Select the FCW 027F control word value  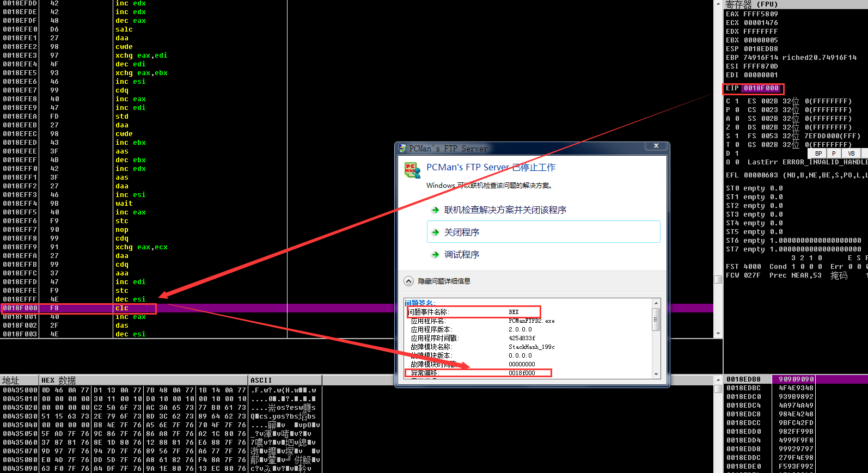click(x=752, y=275)
